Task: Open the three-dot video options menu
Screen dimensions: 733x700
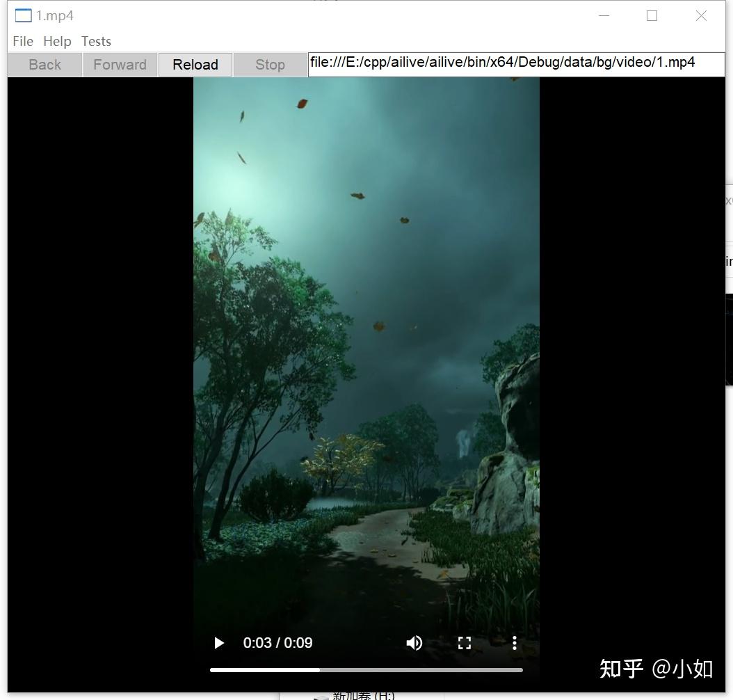Action: click(514, 643)
